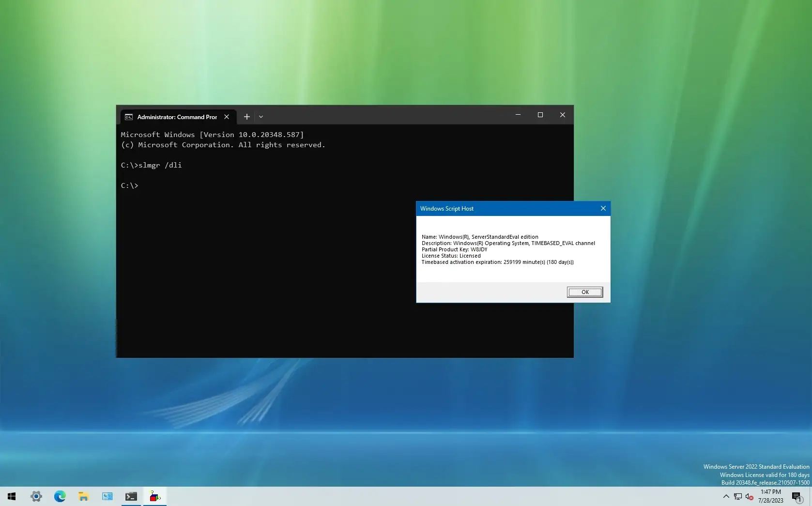Click the Timebased activation expiration line
Screen dimensions: 812x506
coord(498,262)
